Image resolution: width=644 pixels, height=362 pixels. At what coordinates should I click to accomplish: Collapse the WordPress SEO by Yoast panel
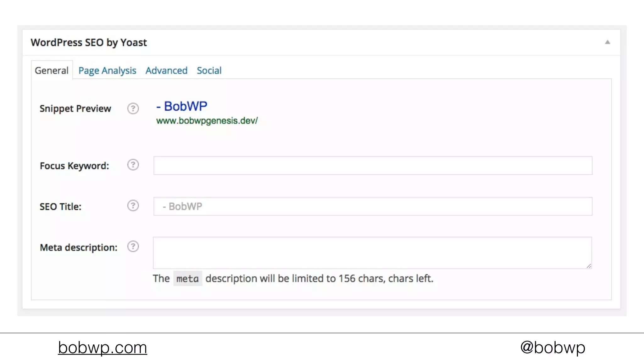point(607,42)
